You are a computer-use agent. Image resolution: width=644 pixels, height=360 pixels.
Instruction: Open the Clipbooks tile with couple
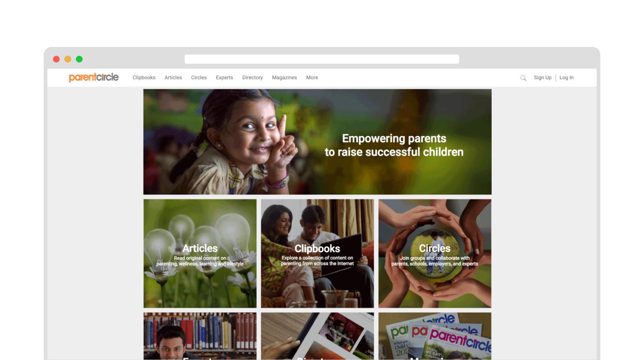tap(317, 254)
